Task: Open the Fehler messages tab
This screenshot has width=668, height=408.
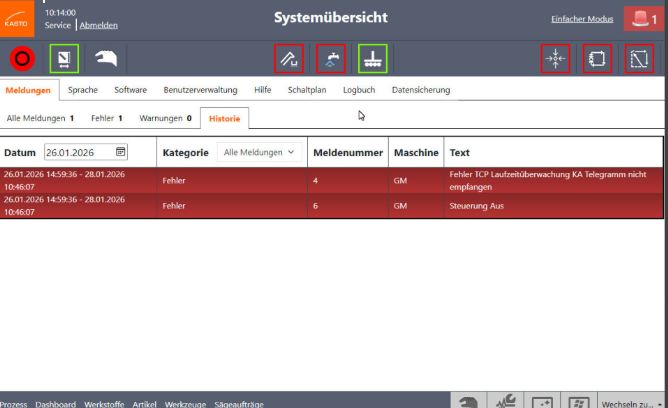Action: coord(107,118)
